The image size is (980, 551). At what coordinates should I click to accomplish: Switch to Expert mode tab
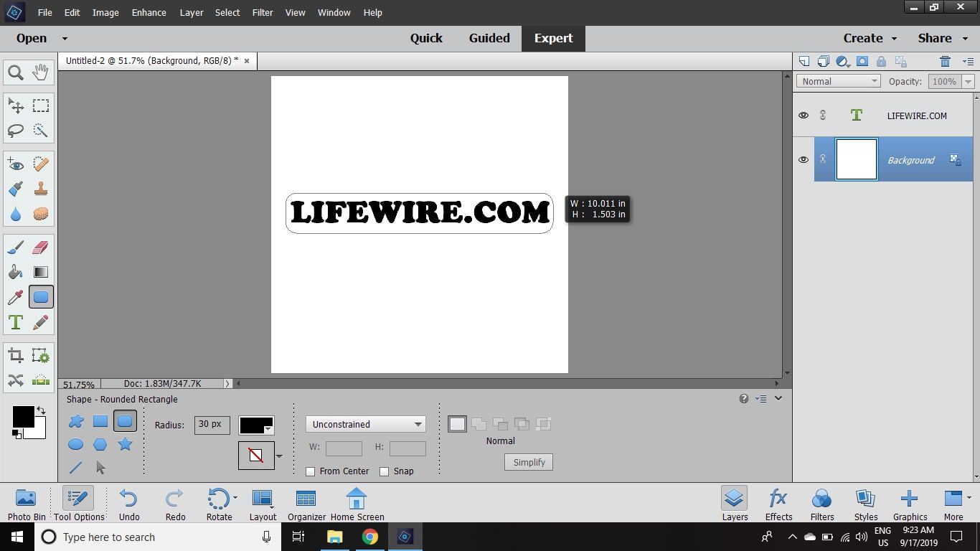[553, 39]
